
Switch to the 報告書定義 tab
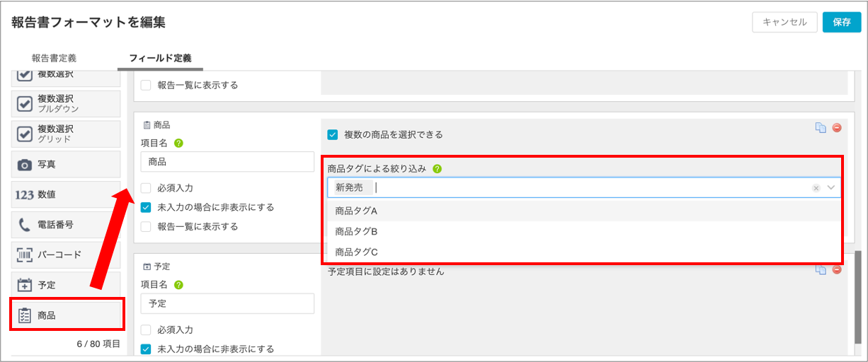[54, 58]
